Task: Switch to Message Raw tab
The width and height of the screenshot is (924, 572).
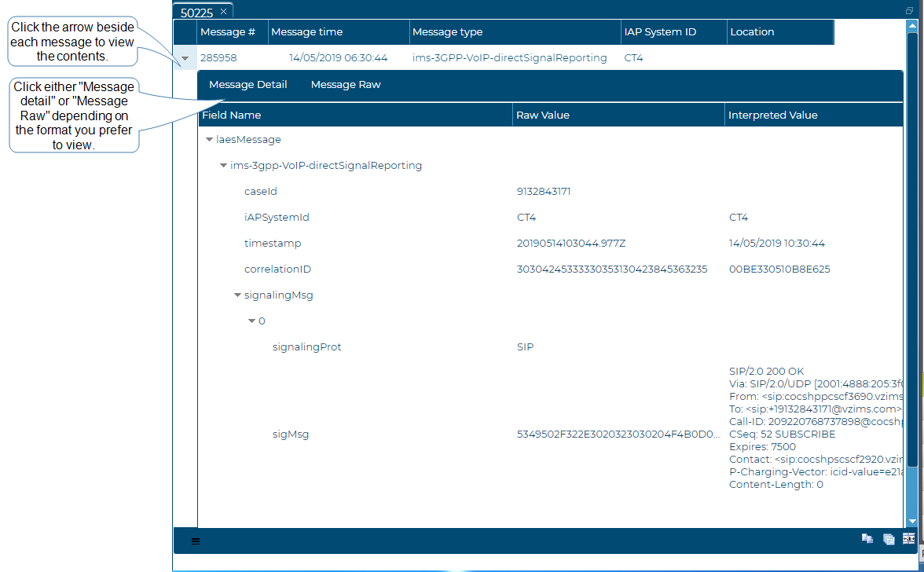Action: point(346,85)
